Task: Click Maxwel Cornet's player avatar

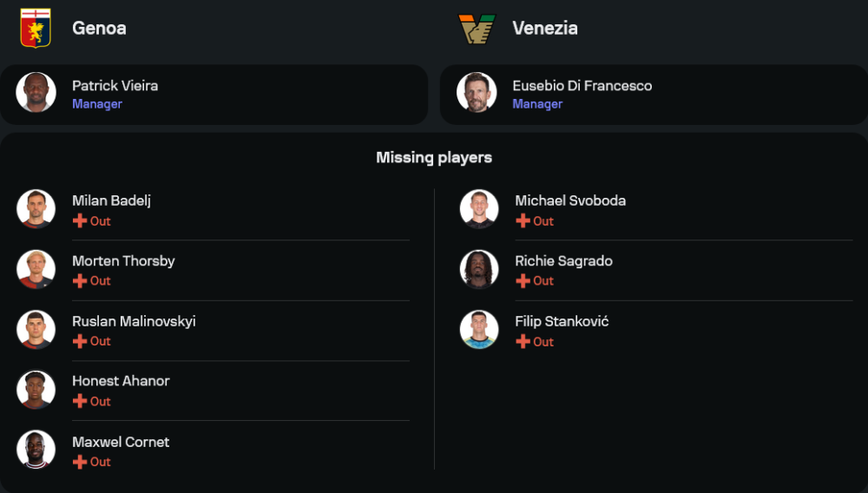Action: tap(36, 450)
